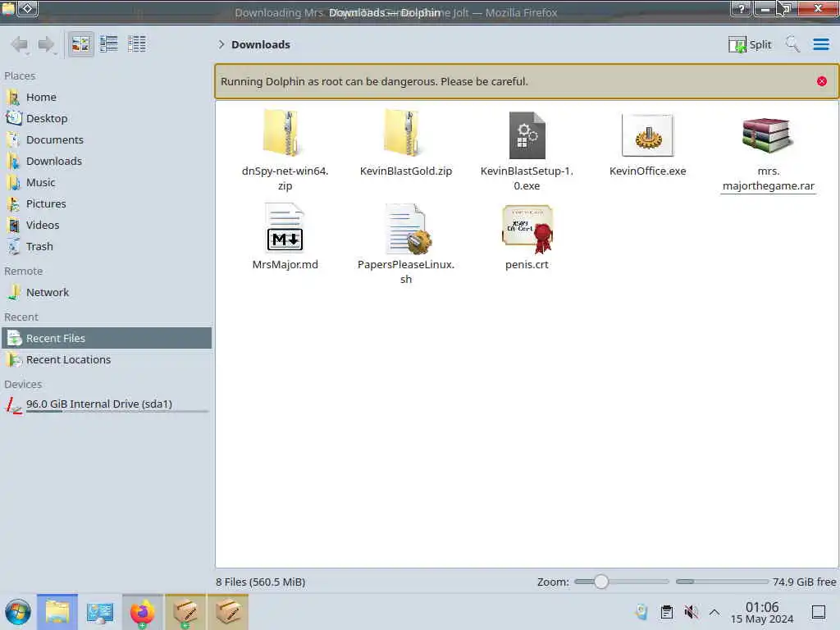Viewport: 840px width, 630px height.
Task: Click the free disk space bar
Action: pos(722,582)
